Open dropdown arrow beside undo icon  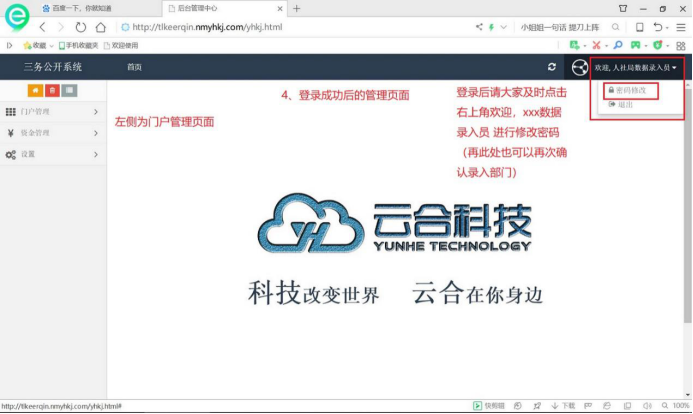click(x=667, y=28)
